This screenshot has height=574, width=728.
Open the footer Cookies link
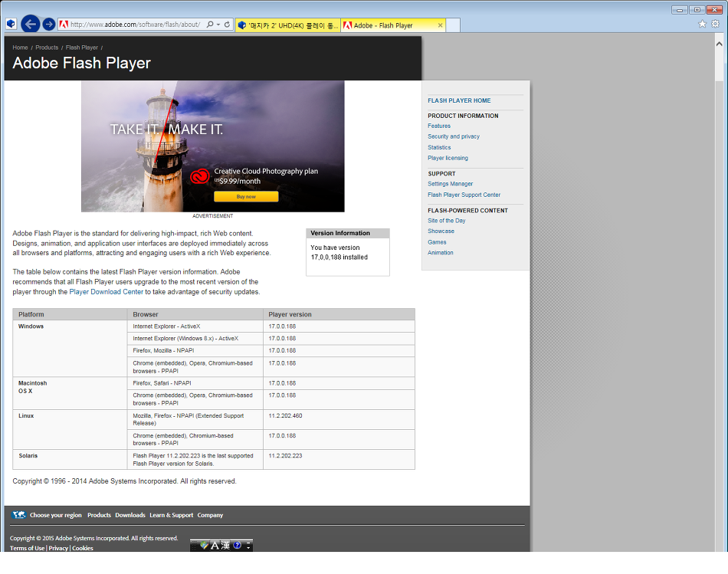click(x=83, y=548)
